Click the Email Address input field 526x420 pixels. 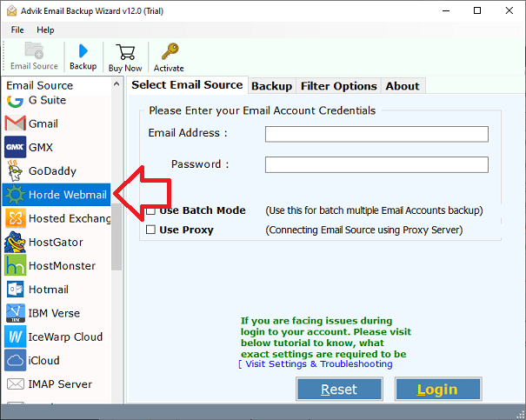(x=376, y=134)
